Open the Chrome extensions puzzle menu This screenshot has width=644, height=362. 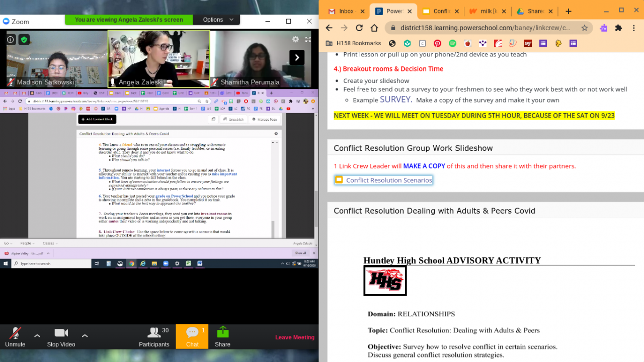pos(618,28)
